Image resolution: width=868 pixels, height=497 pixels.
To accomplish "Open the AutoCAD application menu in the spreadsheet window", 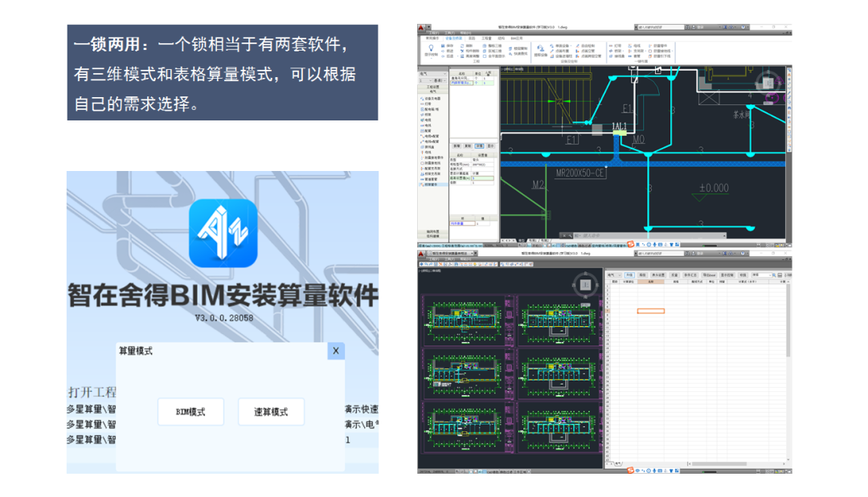I will (x=421, y=254).
